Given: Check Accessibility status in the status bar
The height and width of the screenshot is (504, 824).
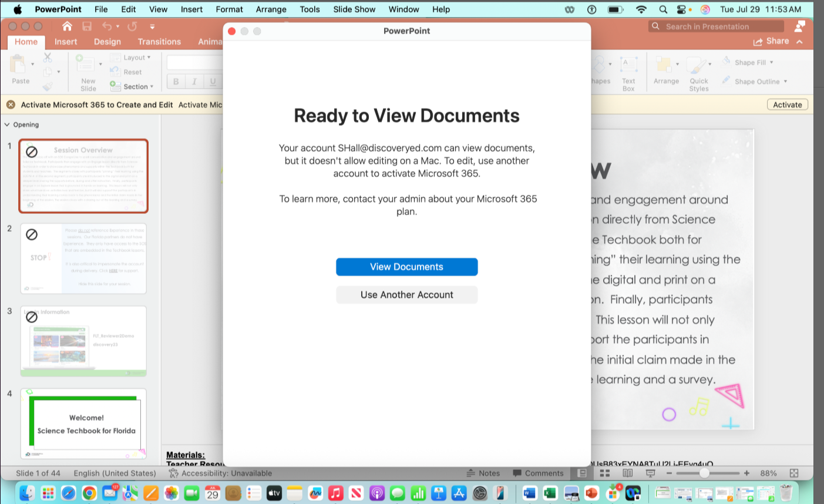Looking at the screenshot, I should click(221, 473).
